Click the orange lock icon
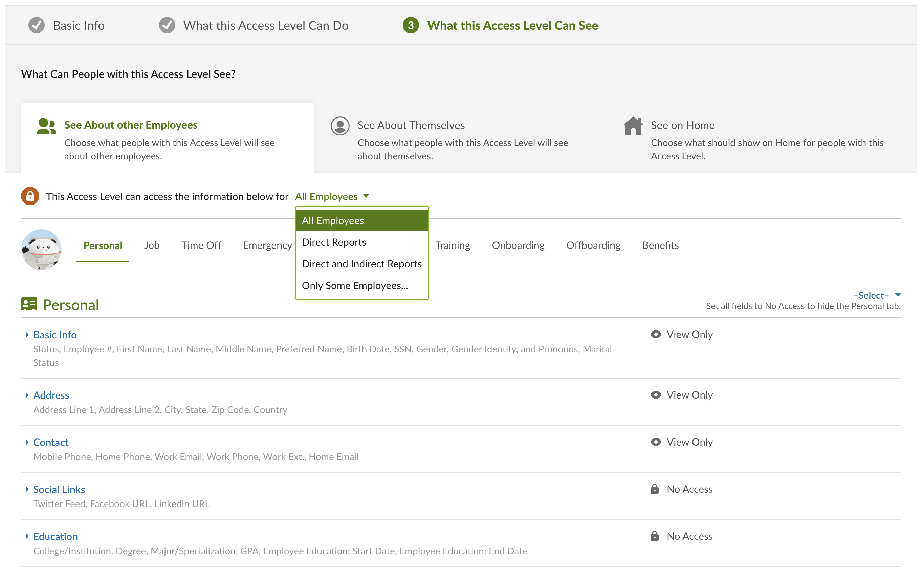 tap(30, 196)
